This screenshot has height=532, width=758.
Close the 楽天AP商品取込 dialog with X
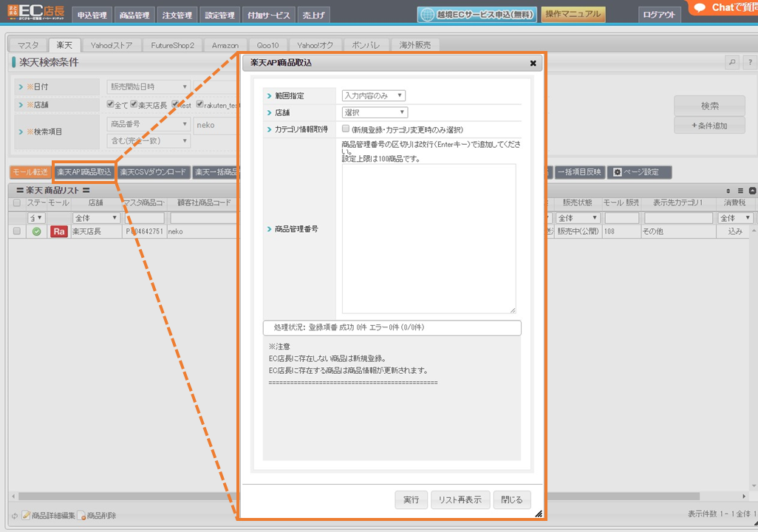(x=533, y=64)
